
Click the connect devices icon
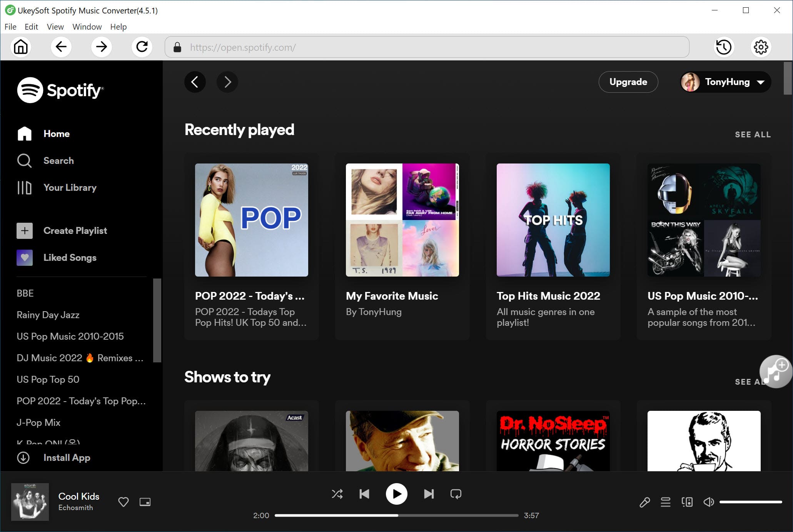(x=687, y=502)
